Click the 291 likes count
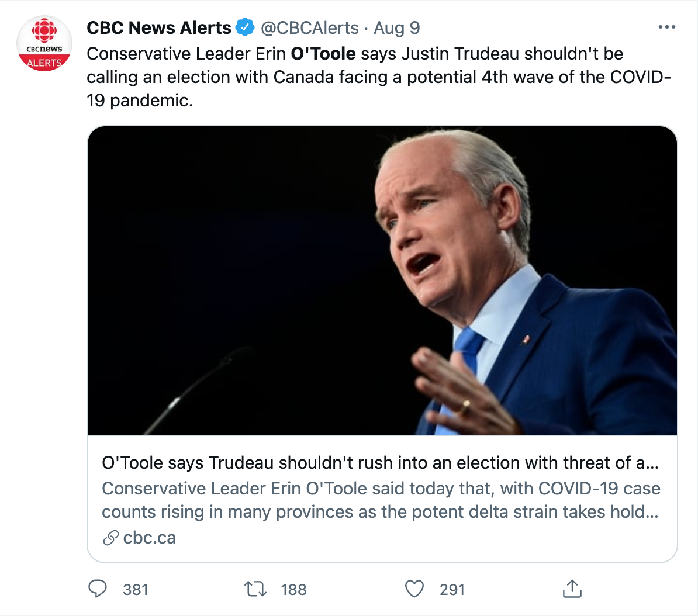 tap(452, 589)
